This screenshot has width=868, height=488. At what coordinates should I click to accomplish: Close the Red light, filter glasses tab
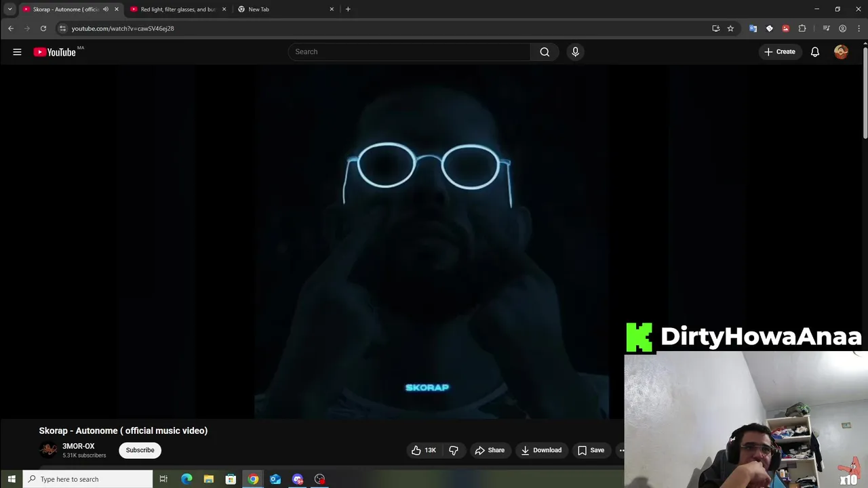(x=224, y=9)
